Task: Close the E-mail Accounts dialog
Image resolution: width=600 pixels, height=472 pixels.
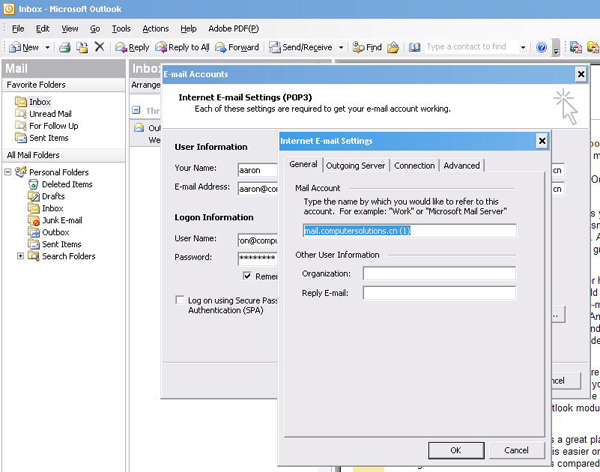Action: point(581,74)
